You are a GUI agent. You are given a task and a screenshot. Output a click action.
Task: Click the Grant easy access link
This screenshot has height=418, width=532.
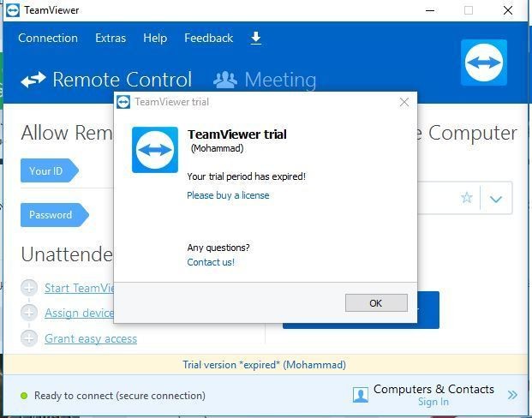point(91,338)
